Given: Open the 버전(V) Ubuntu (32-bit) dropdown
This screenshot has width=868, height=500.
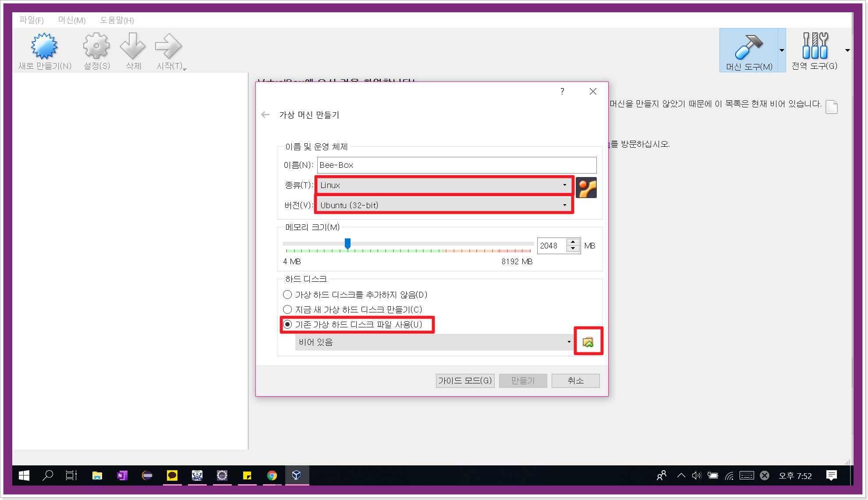Looking at the screenshot, I should (444, 205).
